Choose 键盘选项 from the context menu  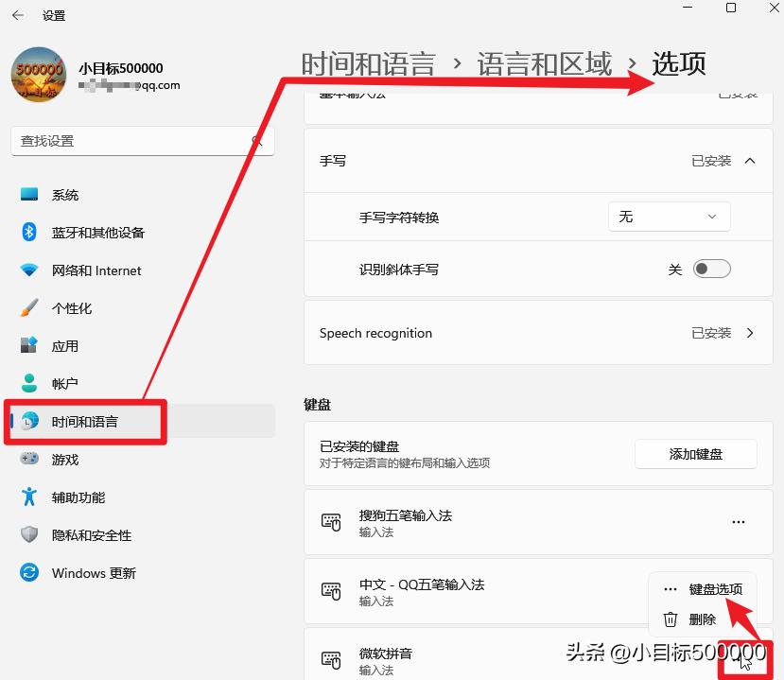pos(715,588)
